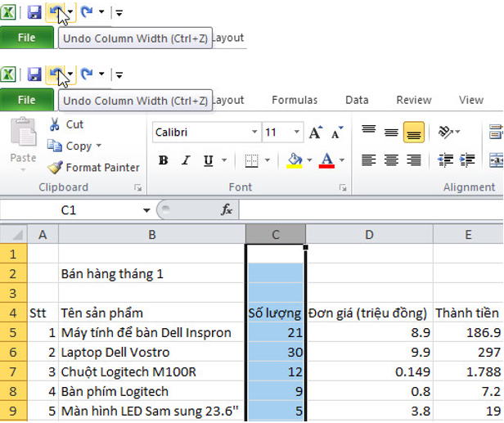Click the Orientation text-rotation icon
This screenshot has height=423, width=504.
(445, 132)
